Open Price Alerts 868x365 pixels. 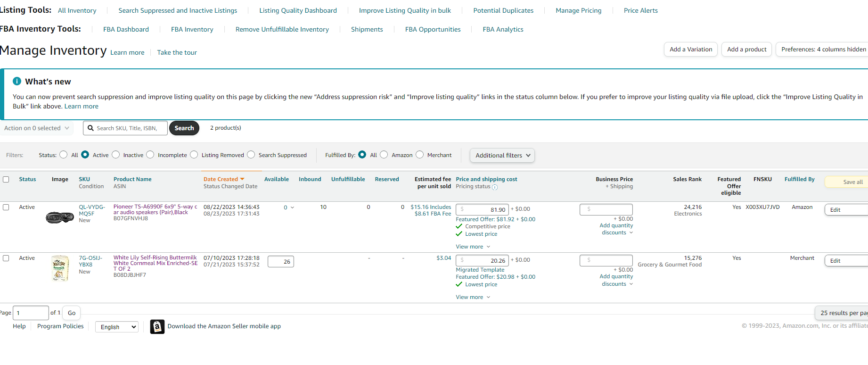click(641, 10)
